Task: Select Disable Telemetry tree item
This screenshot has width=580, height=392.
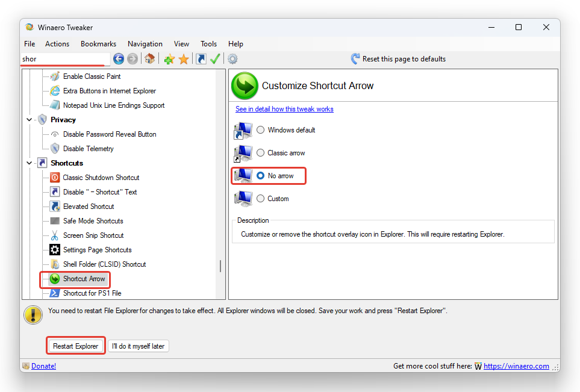Action: [88, 149]
